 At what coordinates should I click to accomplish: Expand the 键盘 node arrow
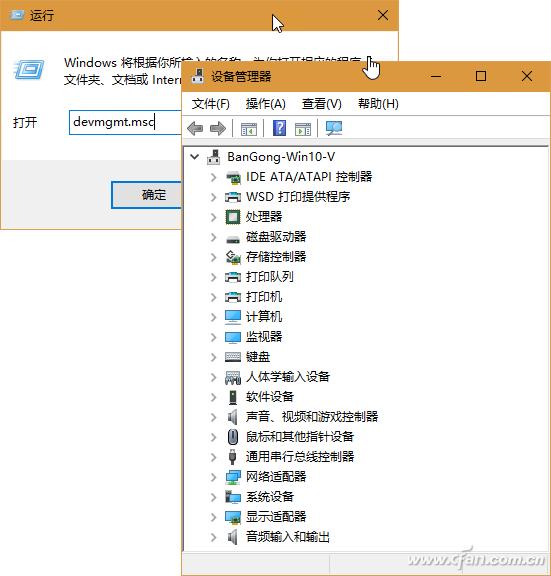(x=214, y=357)
